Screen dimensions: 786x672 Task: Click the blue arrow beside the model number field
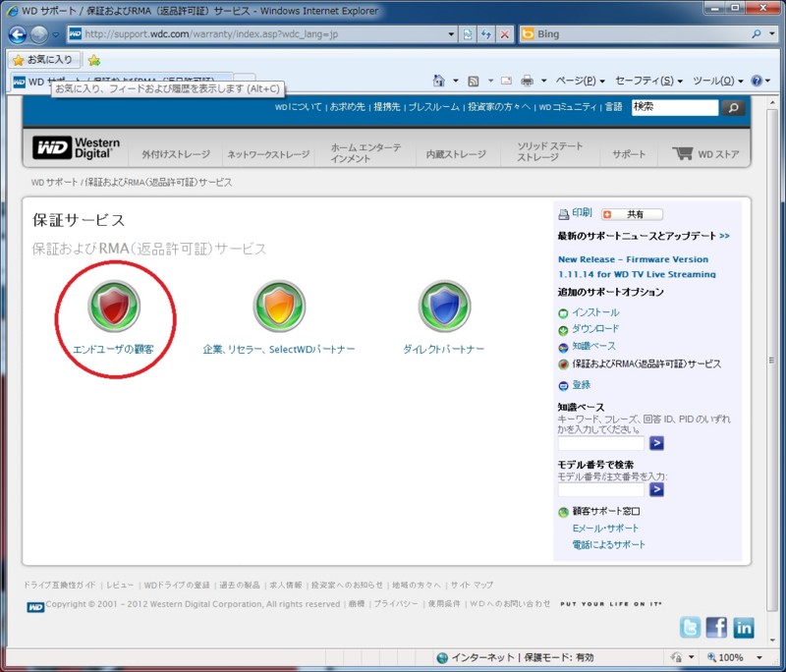[x=654, y=489]
